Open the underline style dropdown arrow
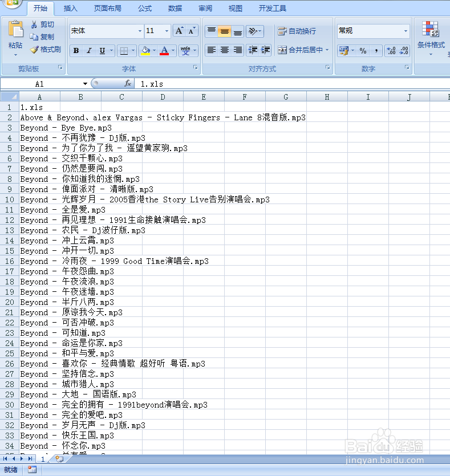 point(111,51)
